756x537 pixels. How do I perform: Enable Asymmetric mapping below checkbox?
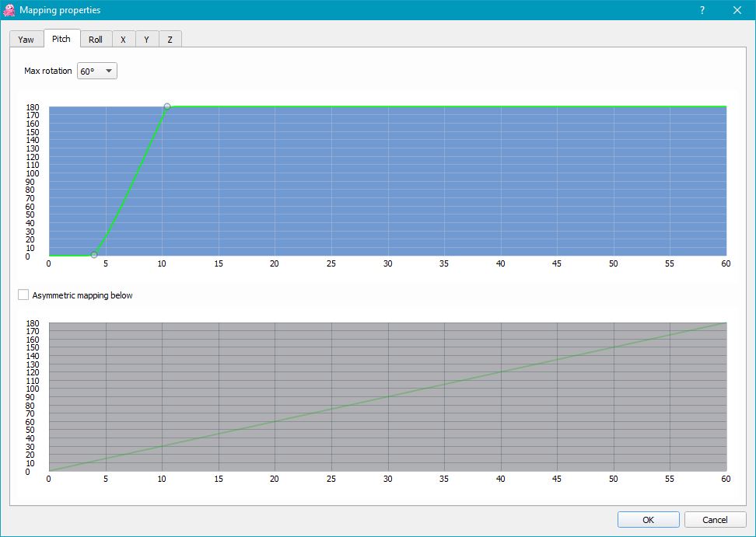coord(23,295)
